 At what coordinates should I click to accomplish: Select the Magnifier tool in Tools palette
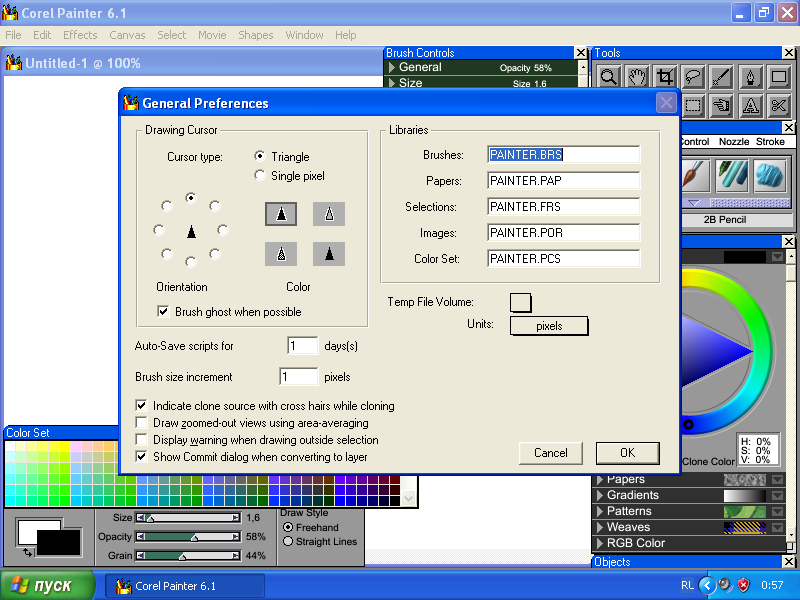click(x=607, y=78)
